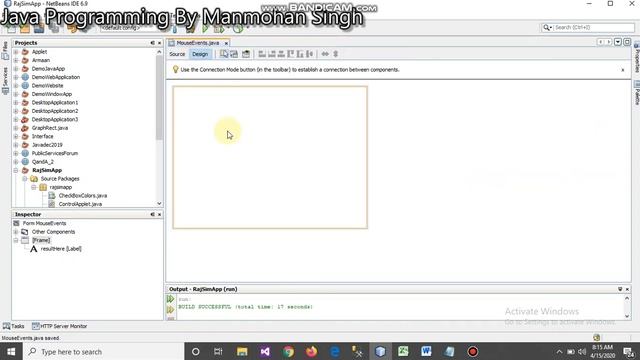This screenshot has width=640, height=360.
Task: Open Firefox from the taskbar
Action: 311,351
